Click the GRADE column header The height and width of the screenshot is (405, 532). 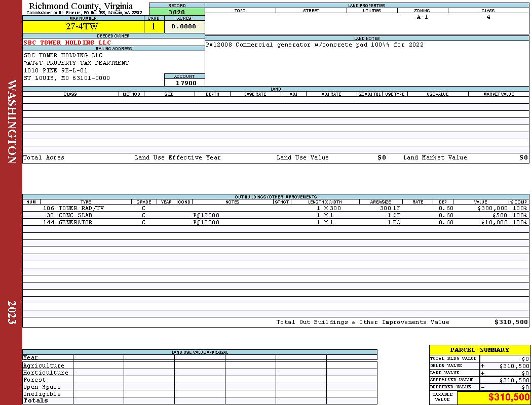[x=144, y=202]
